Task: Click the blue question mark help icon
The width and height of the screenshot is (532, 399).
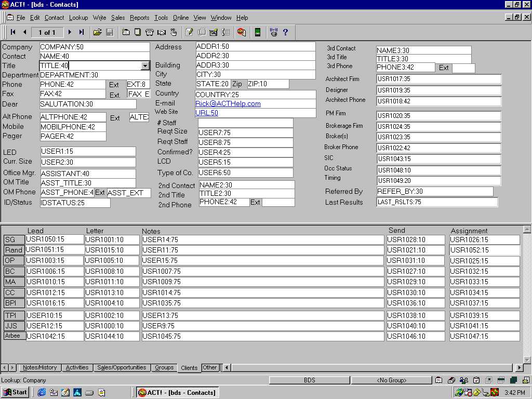Action: [x=285, y=32]
